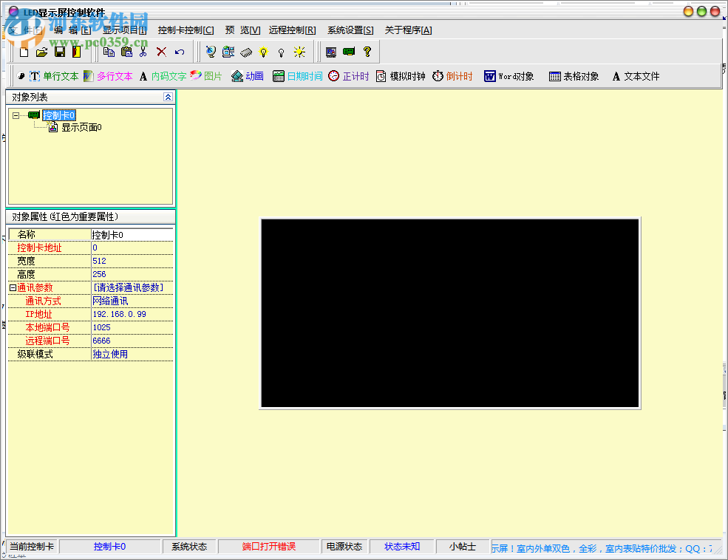This screenshot has height=560, width=728.
Task: Click the unlit bulb screen-off icon
Action: (x=280, y=52)
